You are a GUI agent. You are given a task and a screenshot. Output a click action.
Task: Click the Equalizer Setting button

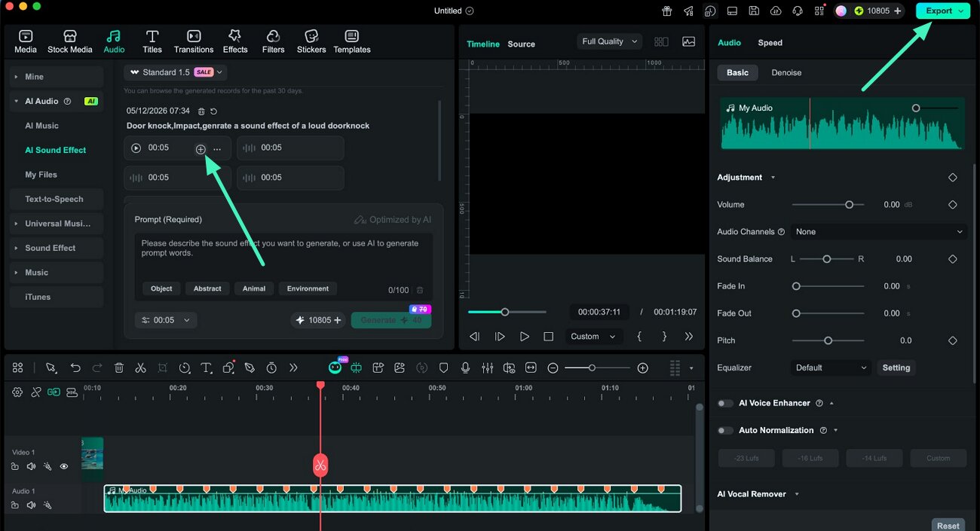click(896, 368)
